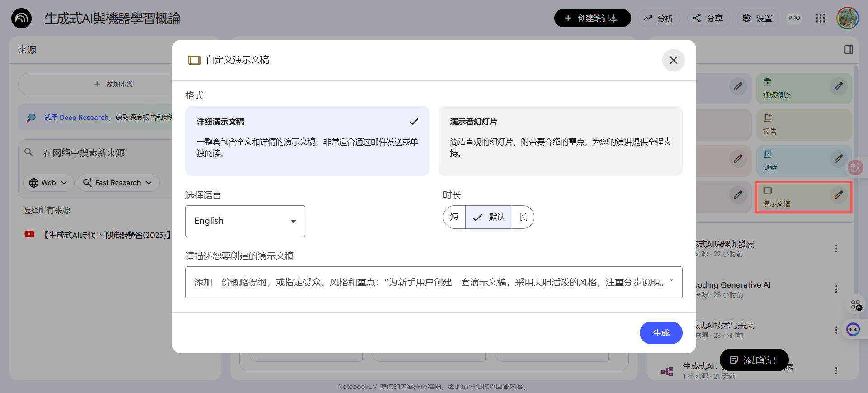Select the presenter slides format card

tap(560, 141)
